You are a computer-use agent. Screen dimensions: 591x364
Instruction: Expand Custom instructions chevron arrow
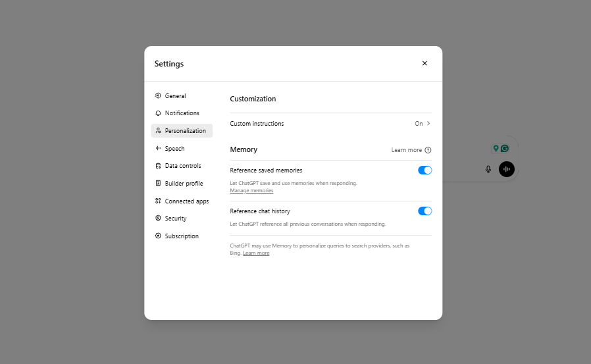coord(428,124)
